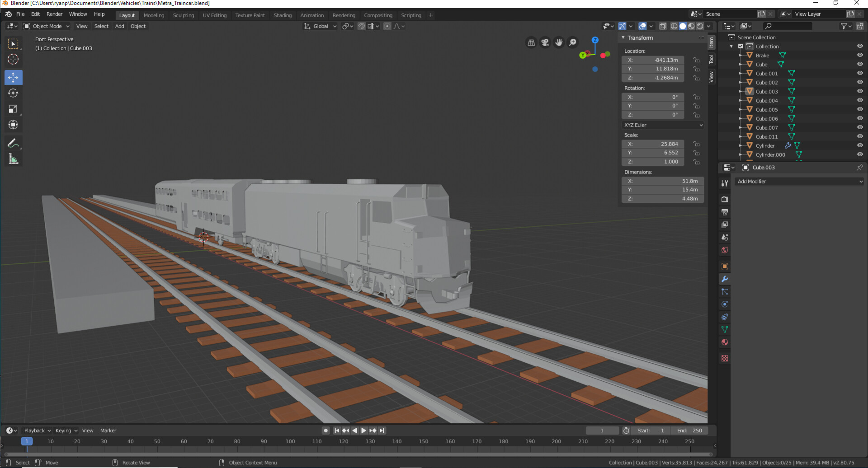Jump to the end of the timeline
The image size is (868, 468).
tap(382, 430)
